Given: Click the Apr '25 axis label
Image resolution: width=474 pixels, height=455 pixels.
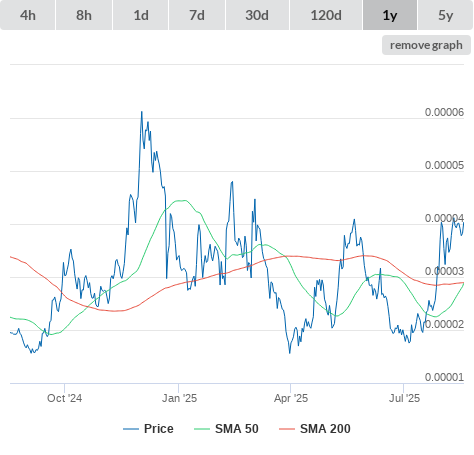Looking at the screenshot, I should coord(291,398).
